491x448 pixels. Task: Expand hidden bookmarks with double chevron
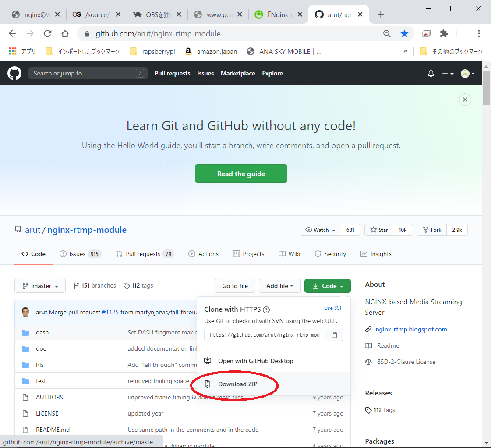[406, 51]
